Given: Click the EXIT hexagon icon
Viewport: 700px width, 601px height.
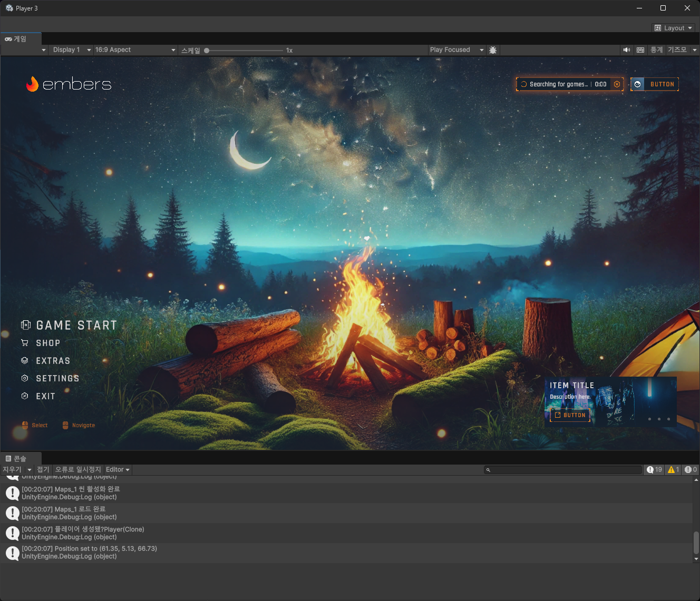Looking at the screenshot, I should point(25,396).
